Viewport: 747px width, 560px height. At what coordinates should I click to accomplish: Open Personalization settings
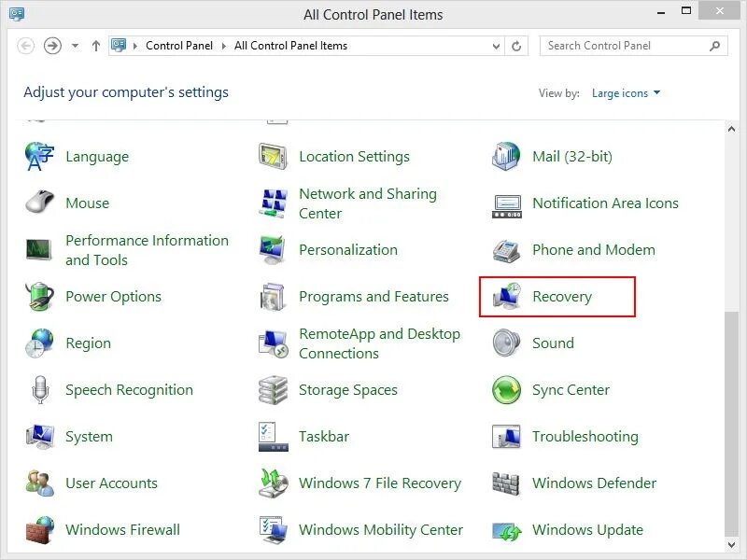tap(347, 249)
